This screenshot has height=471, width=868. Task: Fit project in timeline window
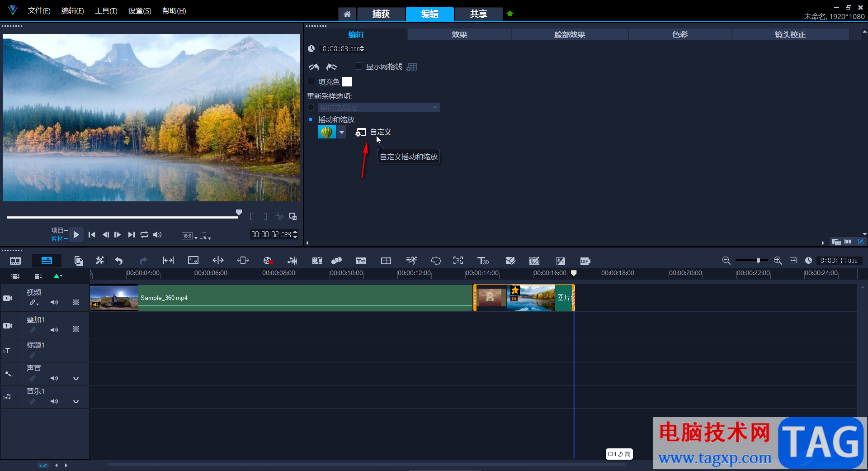click(793, 261)
